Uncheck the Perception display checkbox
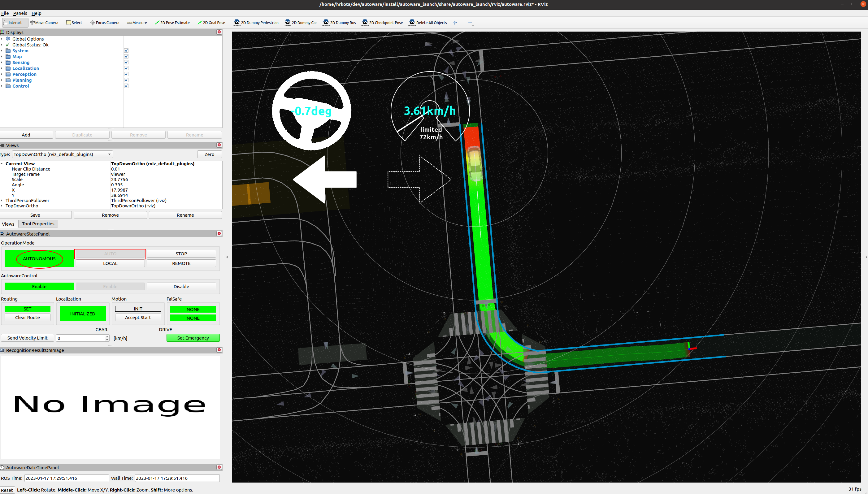868x494 pixels. pyautogui.click(x=126, y=74)
